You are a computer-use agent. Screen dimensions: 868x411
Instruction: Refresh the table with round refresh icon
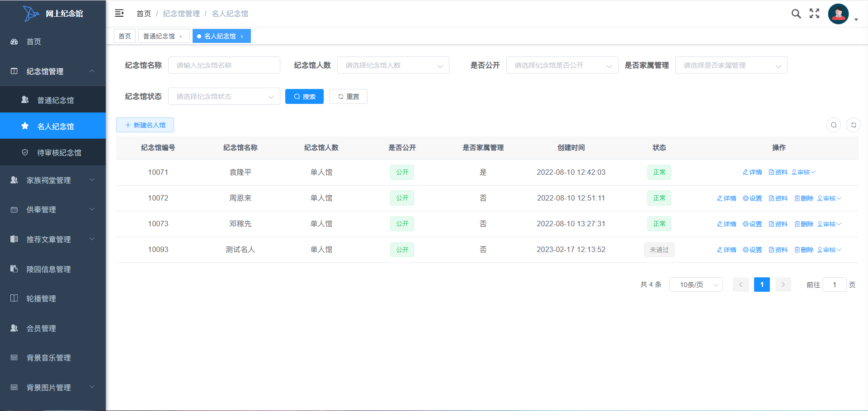coord(854,125)
